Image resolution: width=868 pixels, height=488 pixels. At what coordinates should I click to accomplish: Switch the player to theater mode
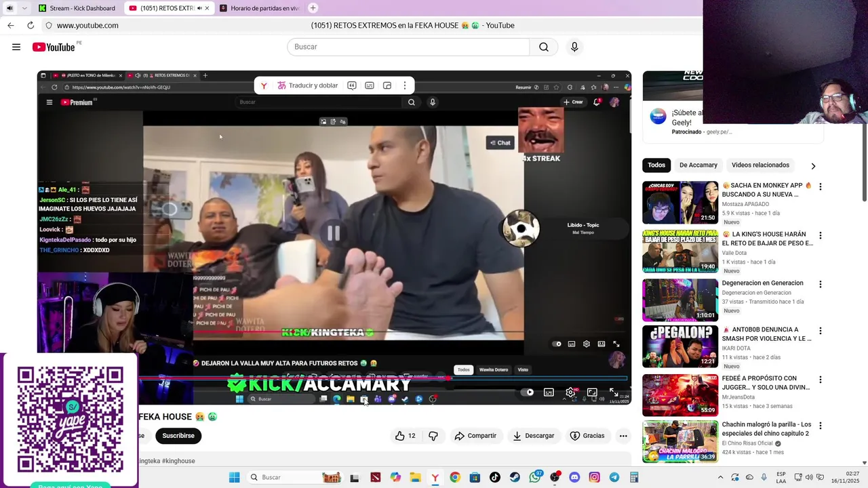[592, 392]
